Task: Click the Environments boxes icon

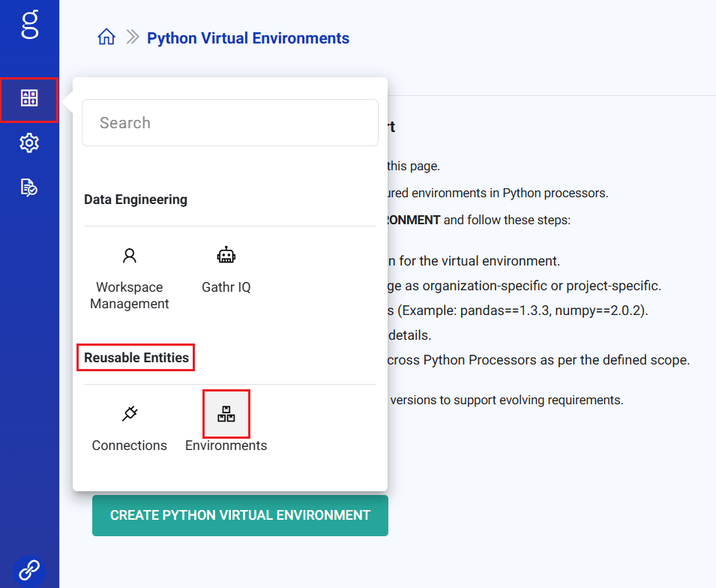Action: coord(226,413)
